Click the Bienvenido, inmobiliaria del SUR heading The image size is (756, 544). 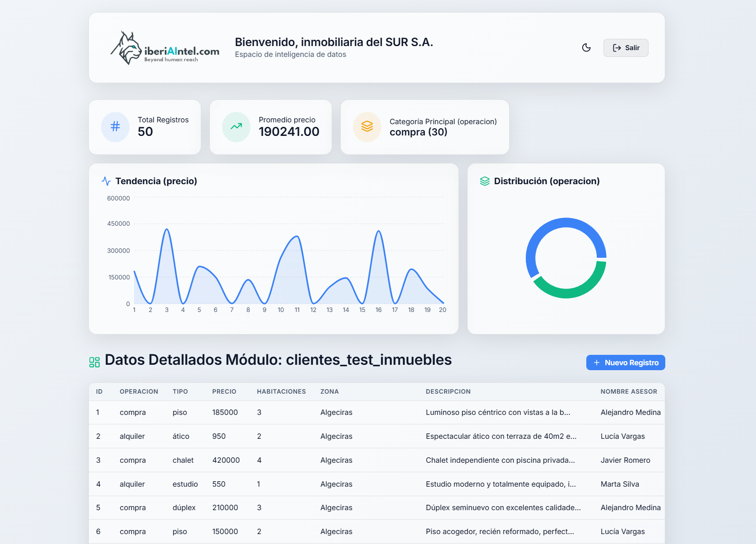tap(334, 42)
